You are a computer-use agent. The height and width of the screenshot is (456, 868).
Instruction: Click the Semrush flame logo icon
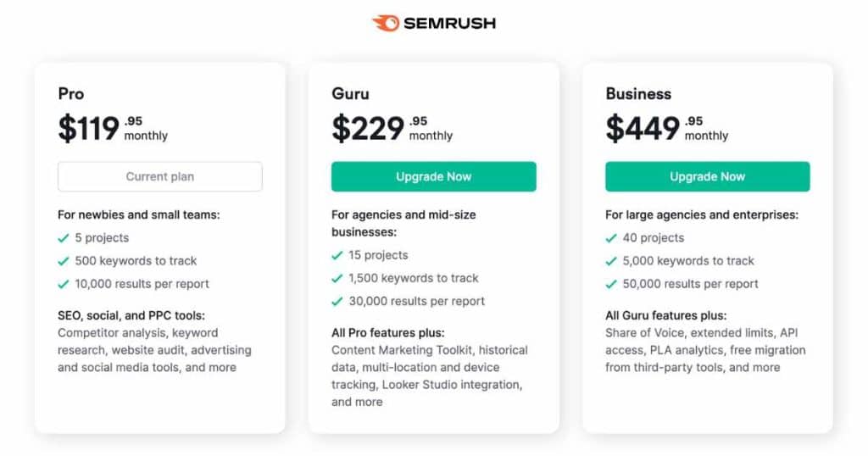386,23
